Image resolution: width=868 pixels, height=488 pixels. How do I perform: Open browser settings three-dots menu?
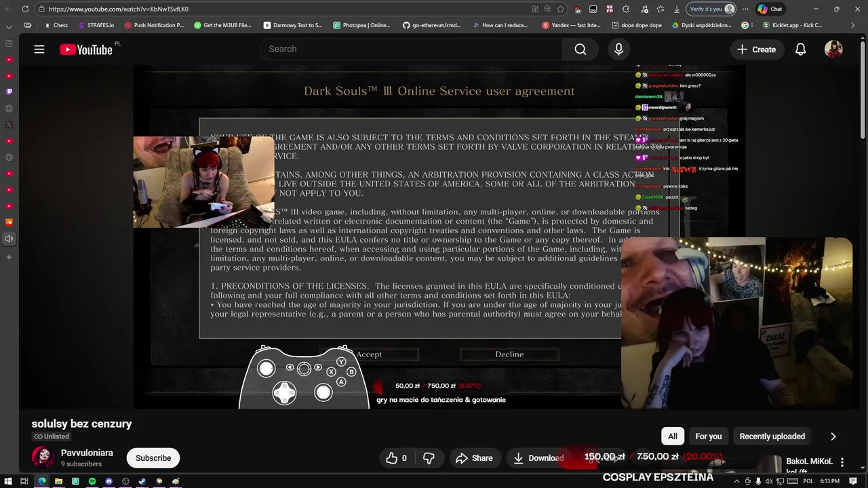tap(746, 9)
